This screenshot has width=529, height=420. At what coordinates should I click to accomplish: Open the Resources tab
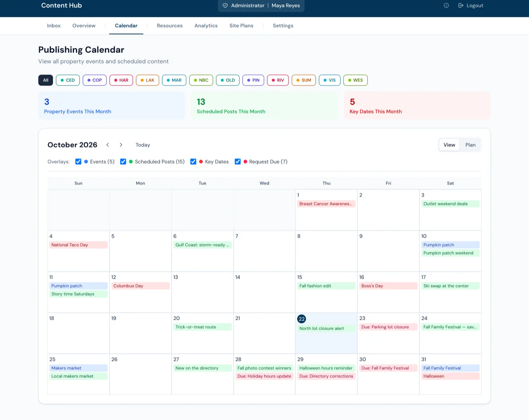(x=170, y=26)
